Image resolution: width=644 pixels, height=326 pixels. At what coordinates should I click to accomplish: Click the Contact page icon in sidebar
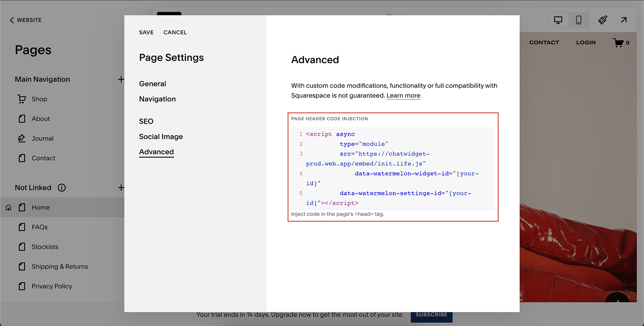click(22, 158)
